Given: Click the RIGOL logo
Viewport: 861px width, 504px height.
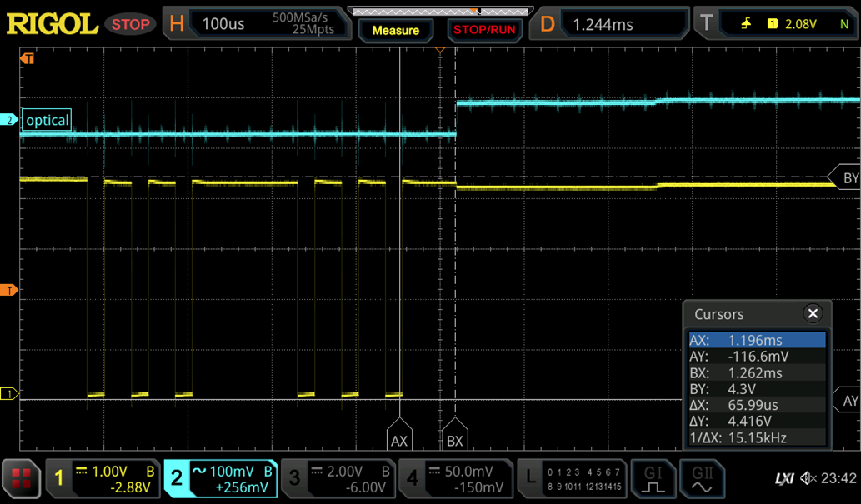Looking at the screenshot, I should point(53,24).
